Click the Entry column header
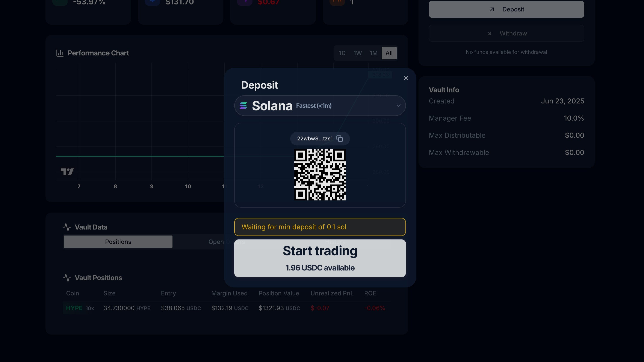Viewport: 644px width, 362px height. pyautogui.click(x=168, y=293)
